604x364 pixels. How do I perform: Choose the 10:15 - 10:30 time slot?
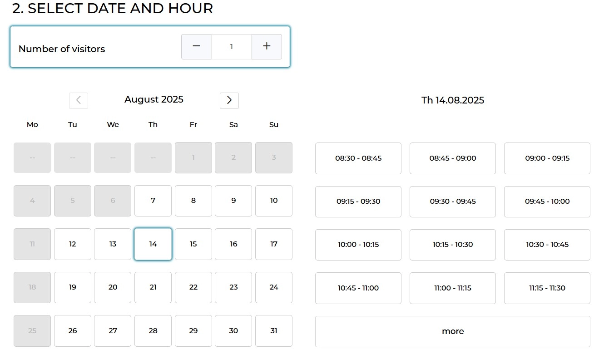452,245
